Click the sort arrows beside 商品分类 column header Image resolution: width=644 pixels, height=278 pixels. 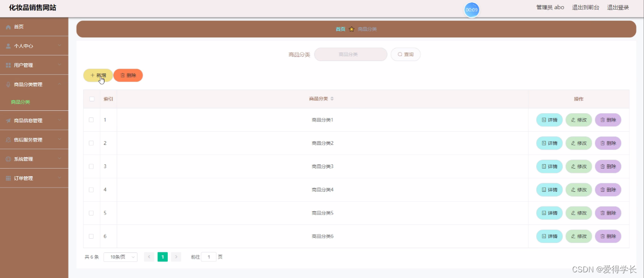tap(332, 99)
